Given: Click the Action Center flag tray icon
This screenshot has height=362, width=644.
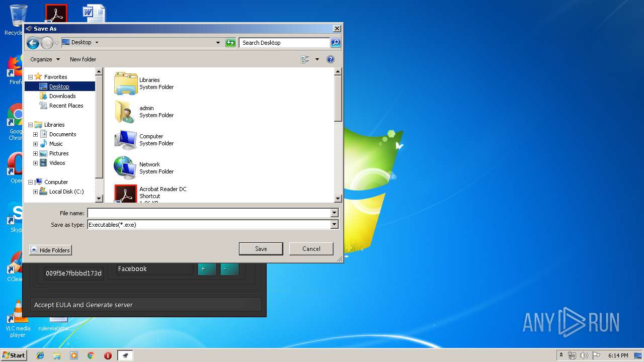Looking at the screenshot, I should point(596,355).
